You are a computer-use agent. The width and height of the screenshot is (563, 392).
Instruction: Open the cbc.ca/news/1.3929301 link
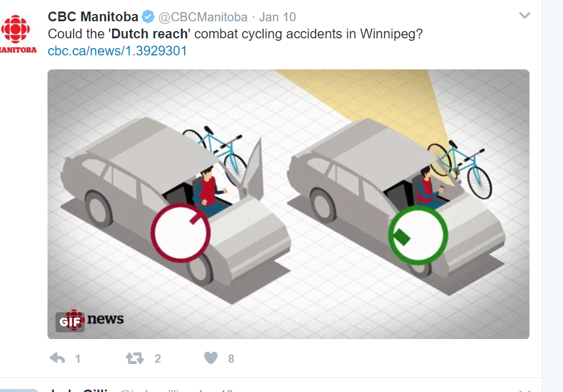117,51
